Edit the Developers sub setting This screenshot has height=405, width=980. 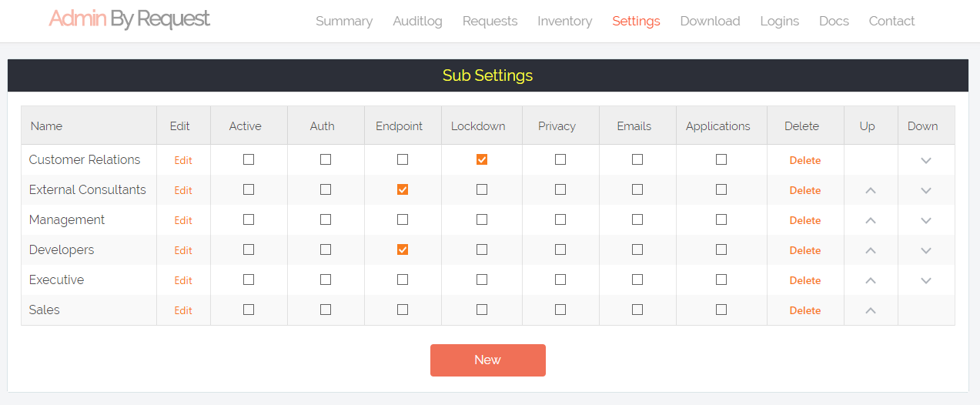click(x=183, y=250)
